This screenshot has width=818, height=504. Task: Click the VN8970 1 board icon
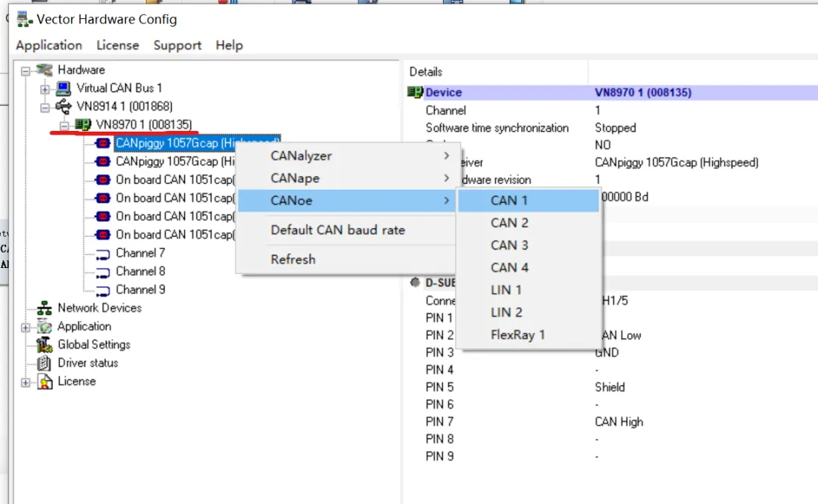(x=83, y=125)
